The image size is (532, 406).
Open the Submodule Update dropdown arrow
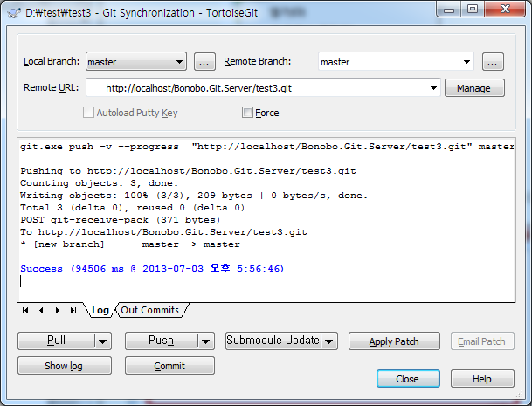328,341
